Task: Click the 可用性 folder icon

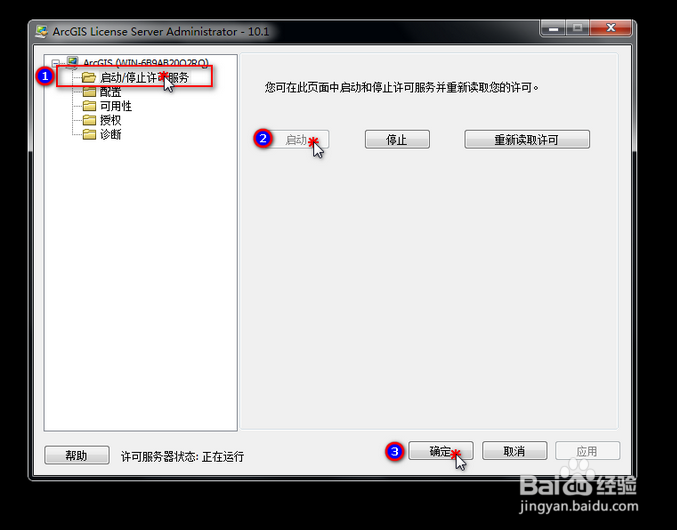Action: click(89, 106)
